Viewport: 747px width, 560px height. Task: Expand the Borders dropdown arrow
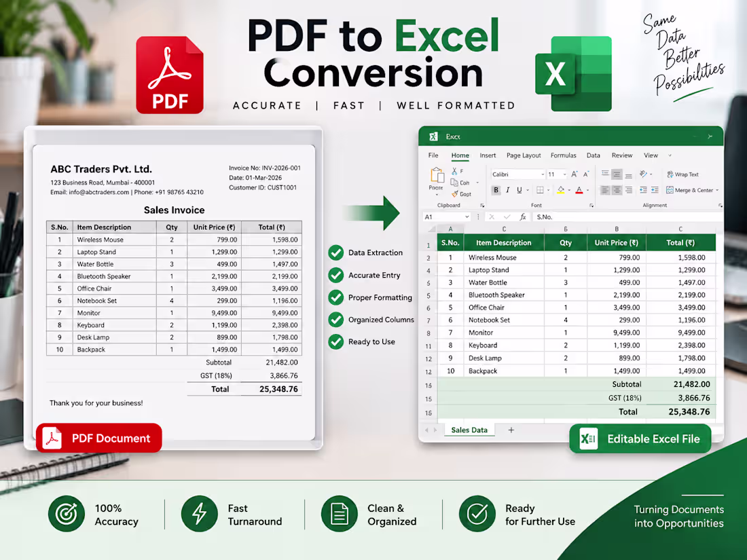tap(548, 190)
